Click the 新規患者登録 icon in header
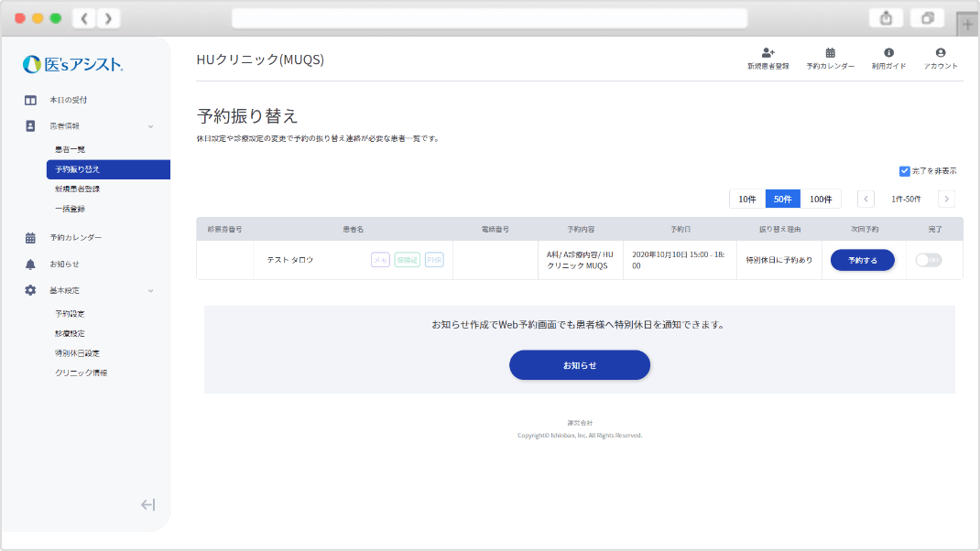 768,54
